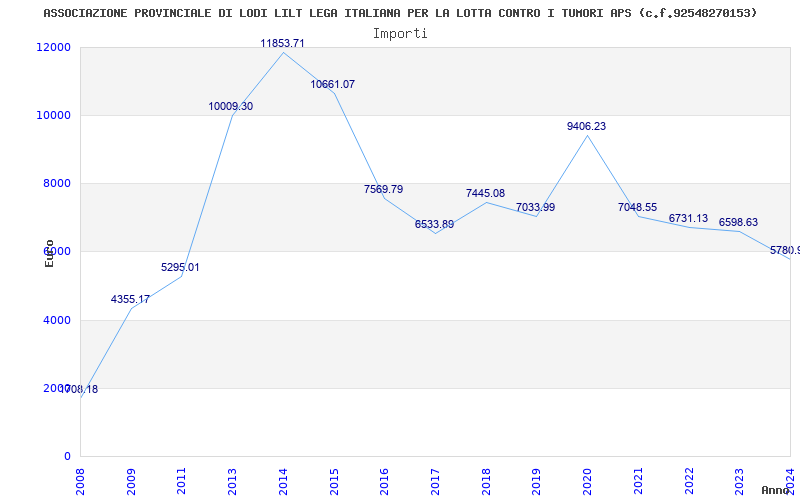Click the x-axis year 2020
Screen dimensions: 800x500
click(x=587, y=481)
